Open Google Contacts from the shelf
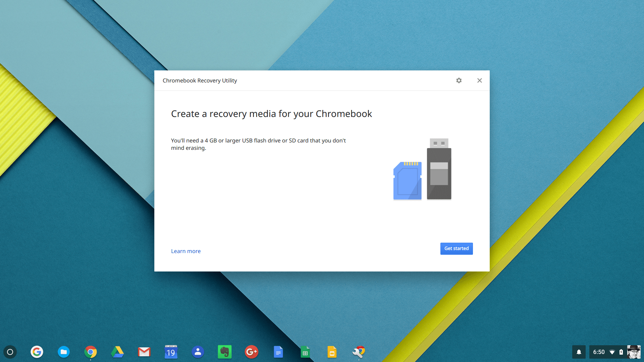The width and height of the screenshot is (644, 362). (x=198, y=352)
